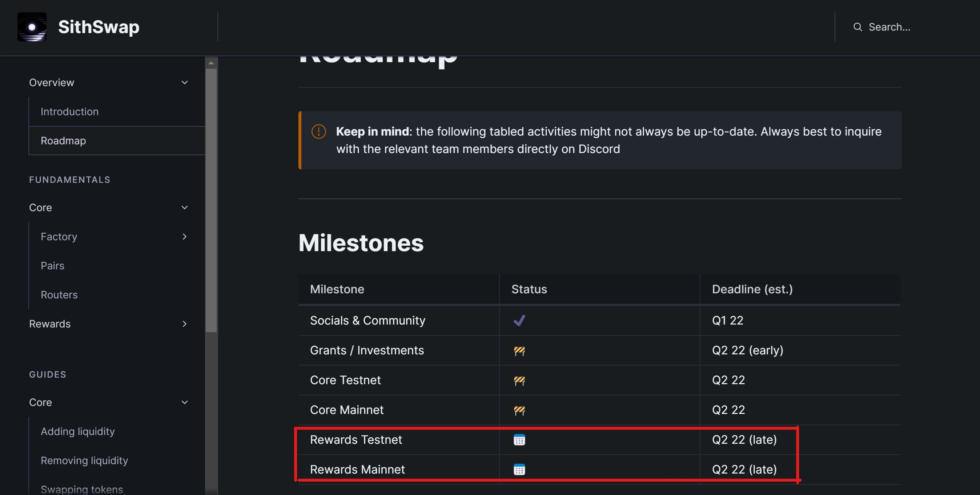Click the construction icon for Core Testnet
This screenshot has width=980, height=495.
point(519,380)
